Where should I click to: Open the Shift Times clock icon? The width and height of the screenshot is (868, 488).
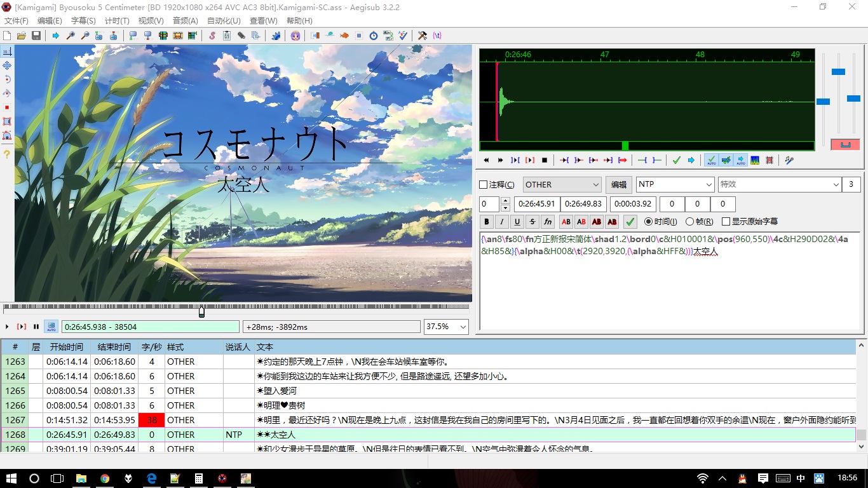374,36
